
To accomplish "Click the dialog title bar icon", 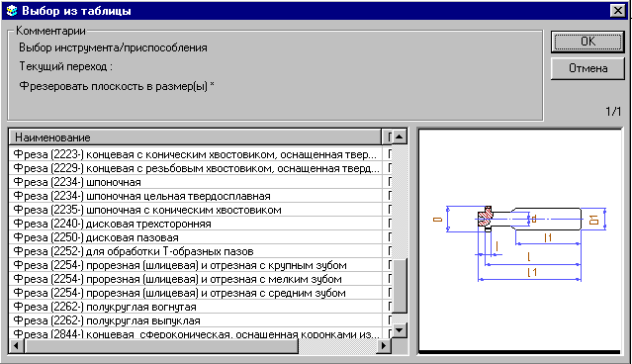I will coord(12,11).
